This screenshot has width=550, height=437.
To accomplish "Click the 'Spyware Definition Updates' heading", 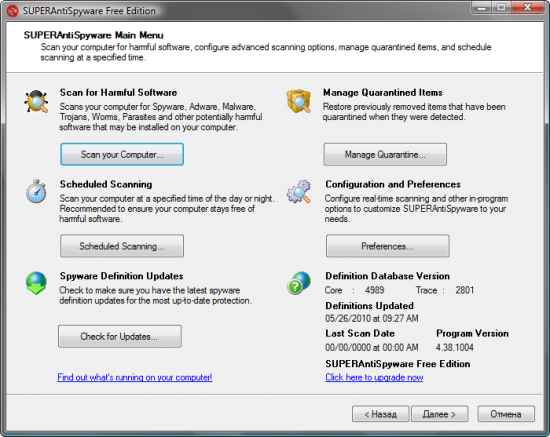I will (x=121, y=276).
